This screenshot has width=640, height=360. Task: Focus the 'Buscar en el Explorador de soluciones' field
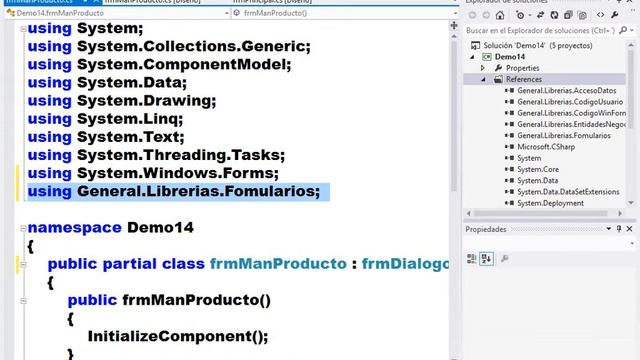click(540, 30)
